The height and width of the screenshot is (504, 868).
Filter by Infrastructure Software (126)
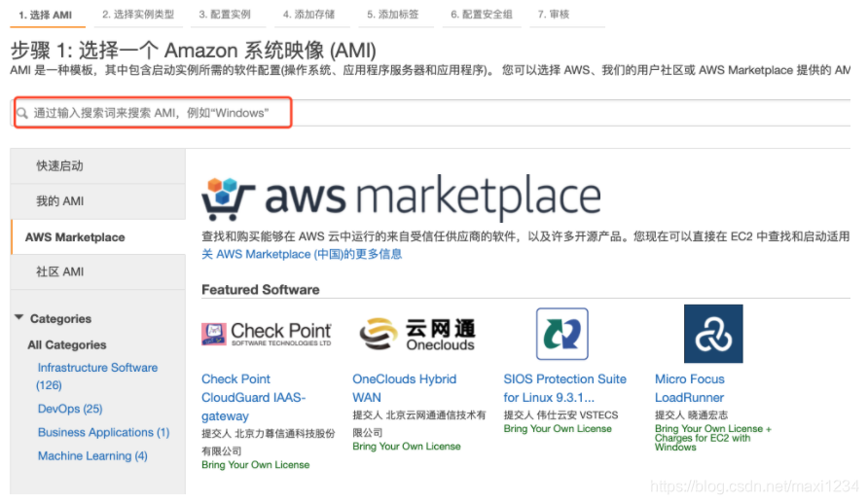point(97,377)
